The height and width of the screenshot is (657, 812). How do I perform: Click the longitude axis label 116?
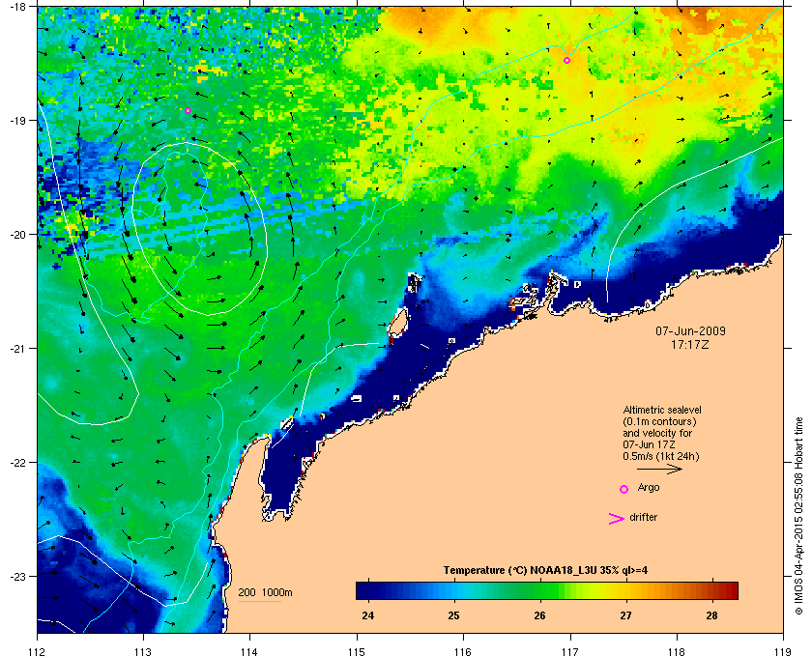pyautogui.click(x=463, y=651)
